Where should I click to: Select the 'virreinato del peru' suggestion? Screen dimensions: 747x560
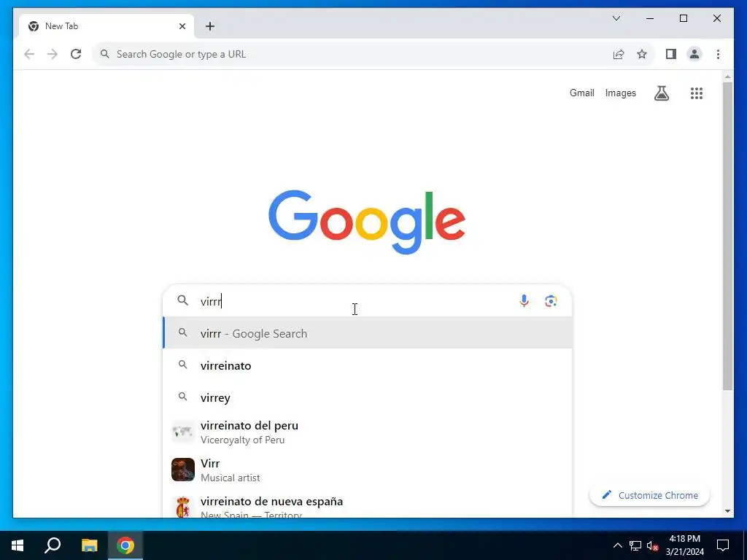[x=368, y=432]
